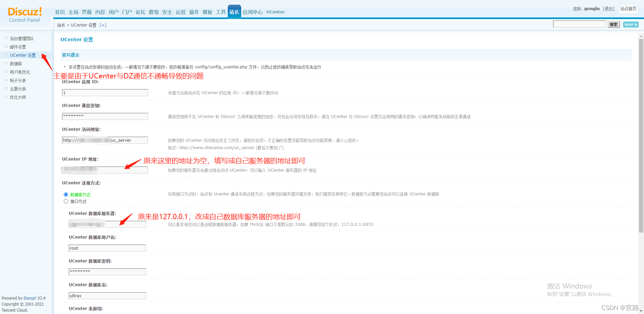Open the 群组 top menu
Image resolution: width=644 pixels, height=314 pixels.
coord(154,12)
